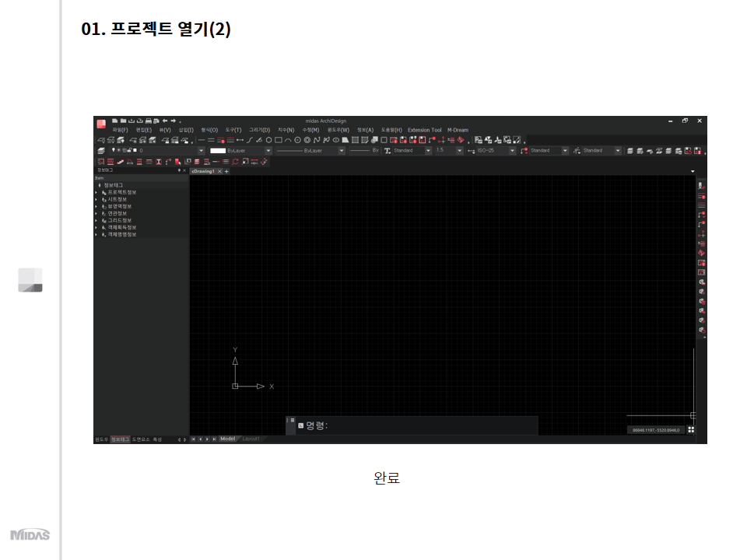Switch to the 특성 panel tab

pos(157,439)
